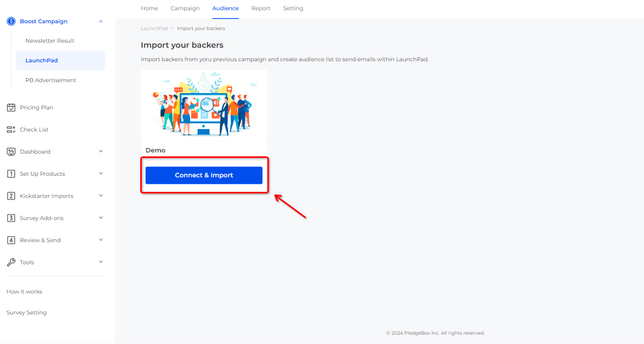The width and height of the screenshot is (644, 344).
Task: Click the Boost Campaign label
Action: pyautogui.click(x=44, y=21)
